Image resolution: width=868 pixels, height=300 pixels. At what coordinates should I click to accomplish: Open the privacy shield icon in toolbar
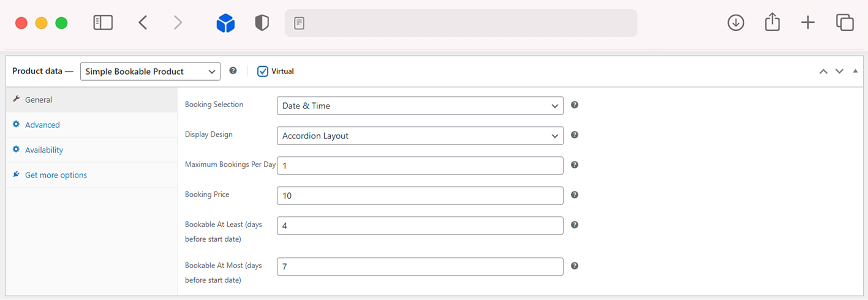click(262, 23)
